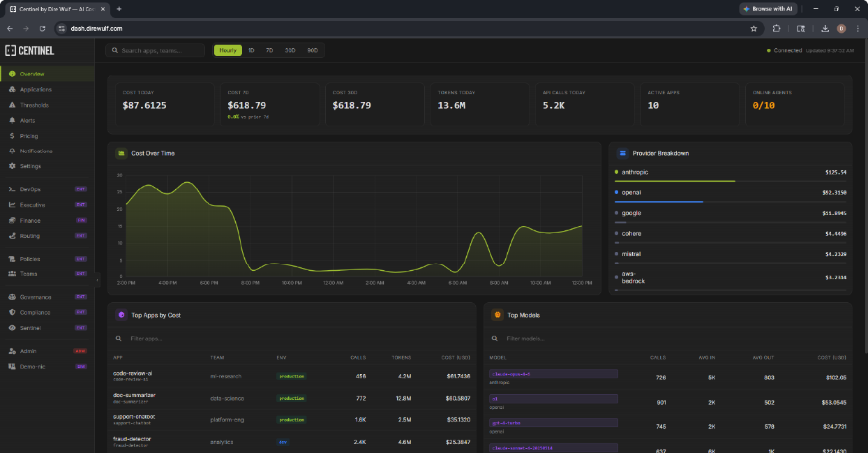Open the code-review-ai app row
Viewport: 868px width, 453px height.
click(x=133, y=373)
